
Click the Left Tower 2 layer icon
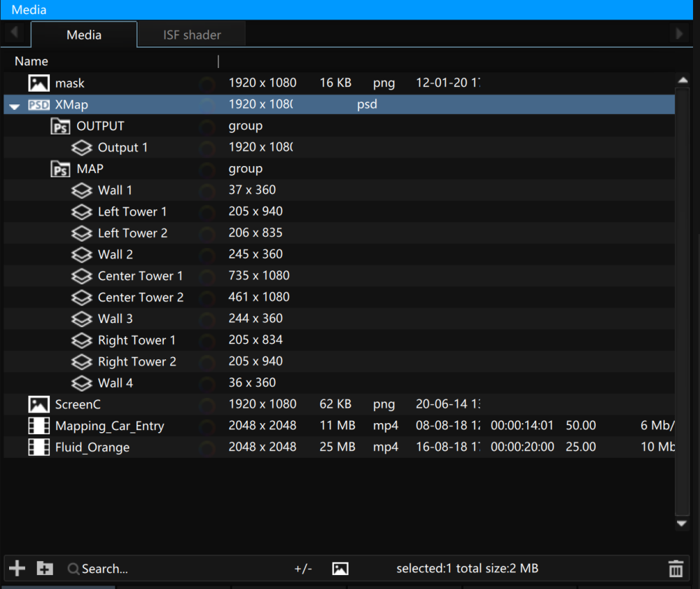pyautogui.click(x=82, y=233)
